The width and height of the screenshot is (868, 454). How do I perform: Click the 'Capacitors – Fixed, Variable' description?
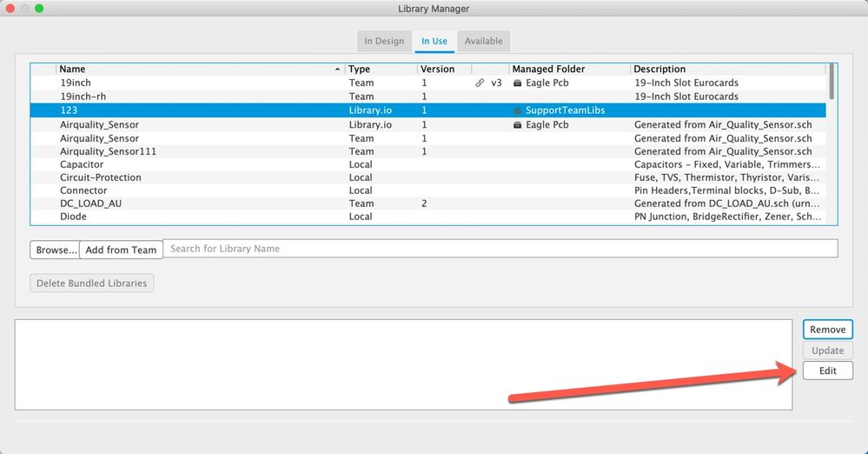coord(727,164)
